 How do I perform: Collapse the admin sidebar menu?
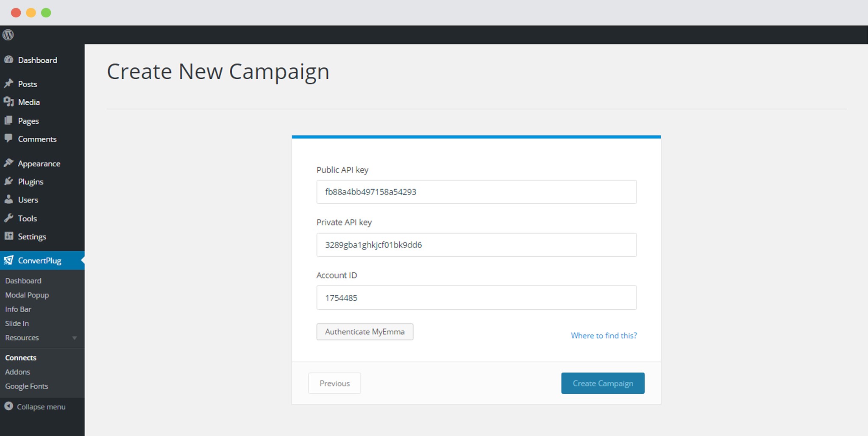pos(35,406)
